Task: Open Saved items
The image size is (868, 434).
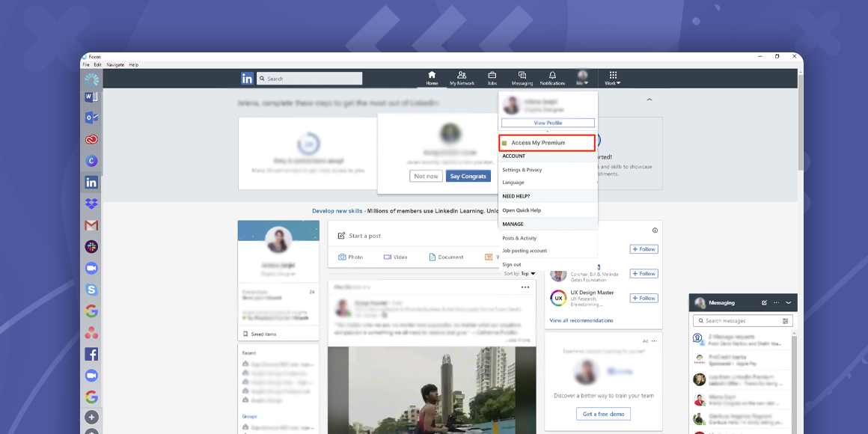Action: click(x=260, y=334)
